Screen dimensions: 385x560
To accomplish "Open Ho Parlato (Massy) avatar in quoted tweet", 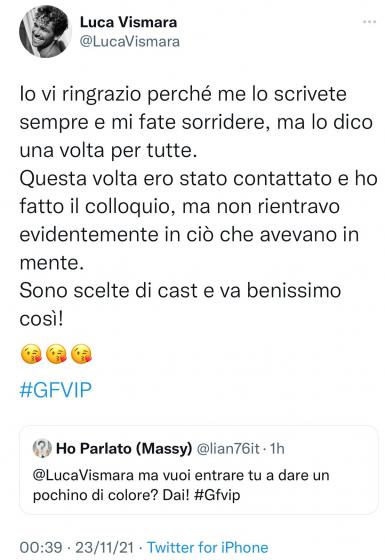I will [42, 448].
